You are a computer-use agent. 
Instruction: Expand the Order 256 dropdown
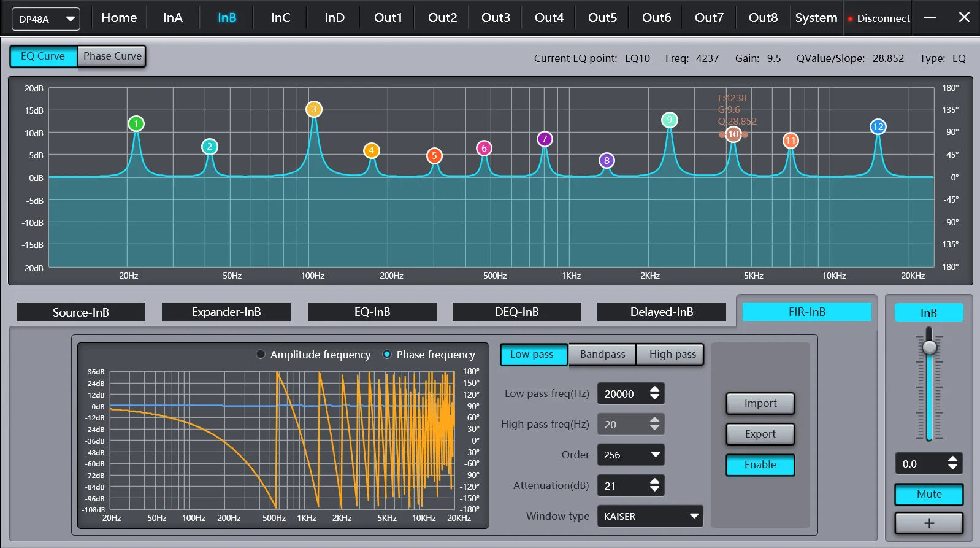click(x=631, y=455)
